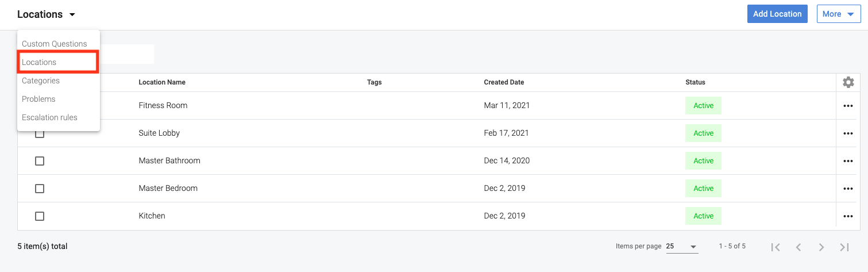Change items per page dropdown
The width and height of the screenshot is (868, 272).
(681, 247)
